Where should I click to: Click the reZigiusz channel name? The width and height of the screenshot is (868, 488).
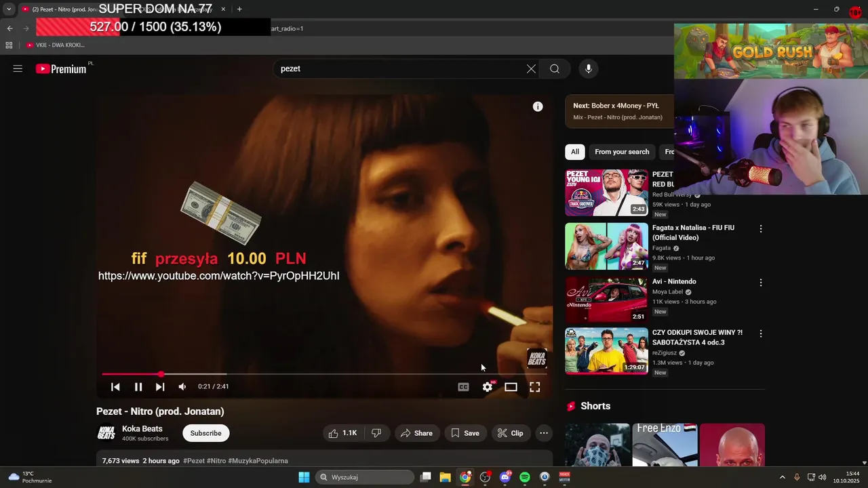664,353
